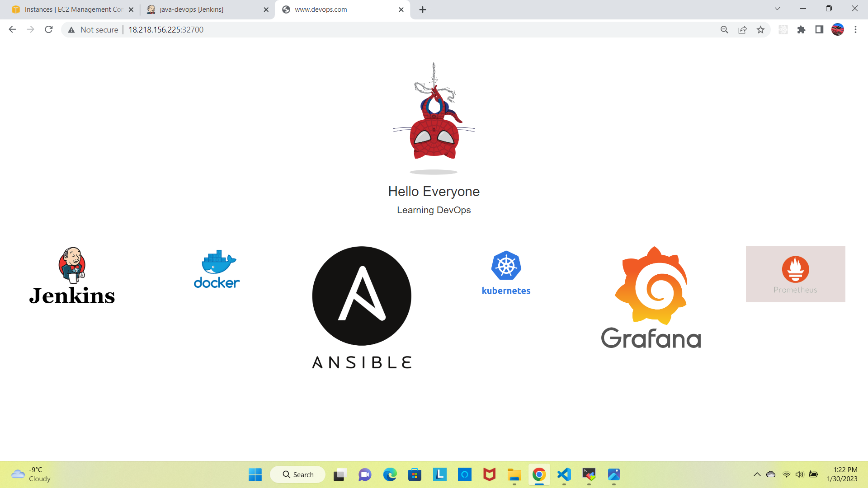Click the Prometheus logo card
Viewport: 868px width, 488px height.
pyautogui.click(x=795, y=274)
